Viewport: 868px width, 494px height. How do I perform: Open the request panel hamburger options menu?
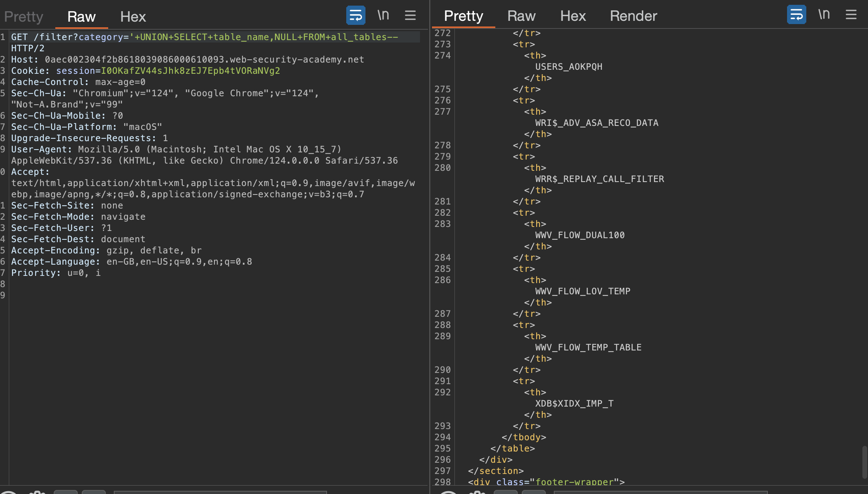coord(410,16)
